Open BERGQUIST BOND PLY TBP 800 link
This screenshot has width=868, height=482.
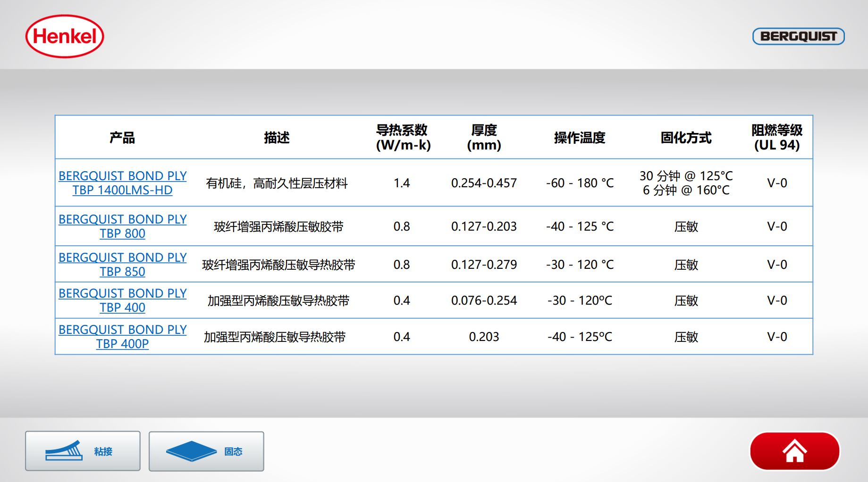122,226
